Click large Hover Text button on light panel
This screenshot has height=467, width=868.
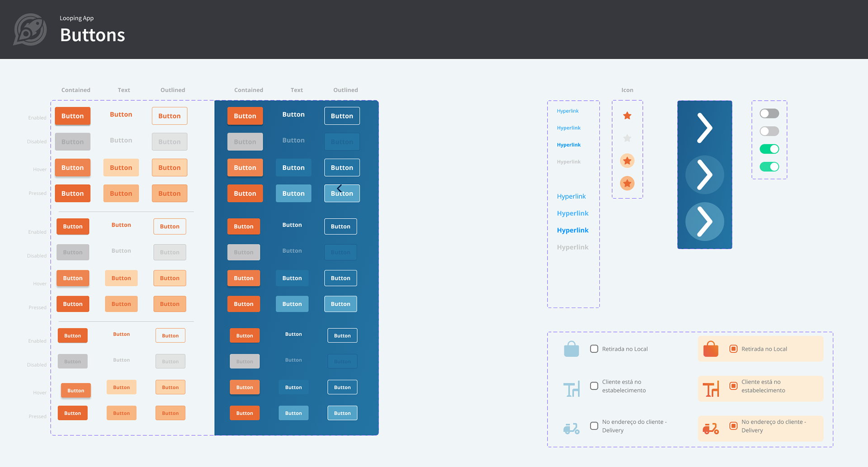pyautogui.click(x=121, y=168)
